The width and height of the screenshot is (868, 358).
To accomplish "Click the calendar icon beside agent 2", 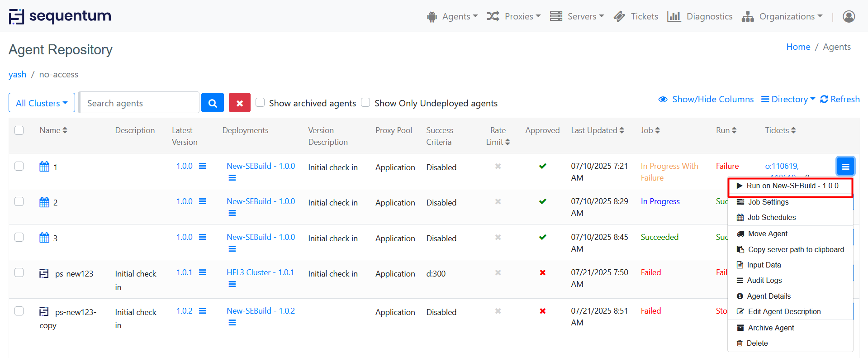I will pyautogui.click(x=44, y=202).
